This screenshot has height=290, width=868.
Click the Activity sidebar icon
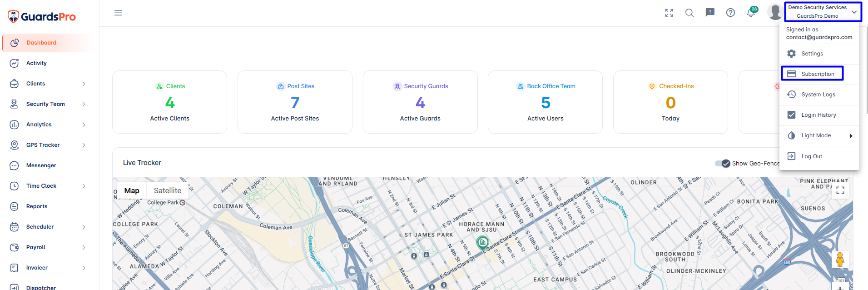pyautogui.click(x=15, y=63)
